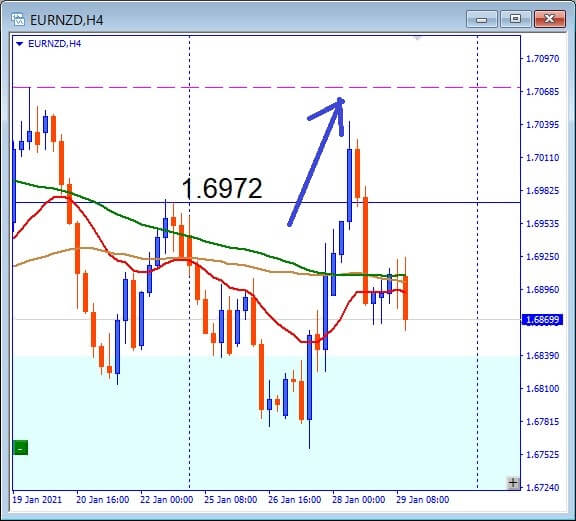Click the 1.67240 price scale value
This screenshot has height=521, width=576.
tap(542, 488)
